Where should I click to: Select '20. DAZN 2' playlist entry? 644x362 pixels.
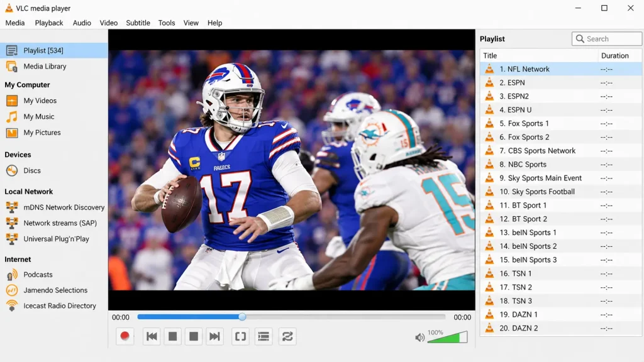[x=560, y=328]
